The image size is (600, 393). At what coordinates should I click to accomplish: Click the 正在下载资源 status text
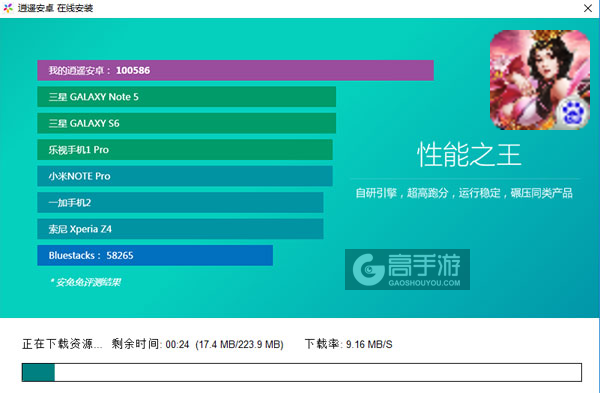tap(62, 344)
